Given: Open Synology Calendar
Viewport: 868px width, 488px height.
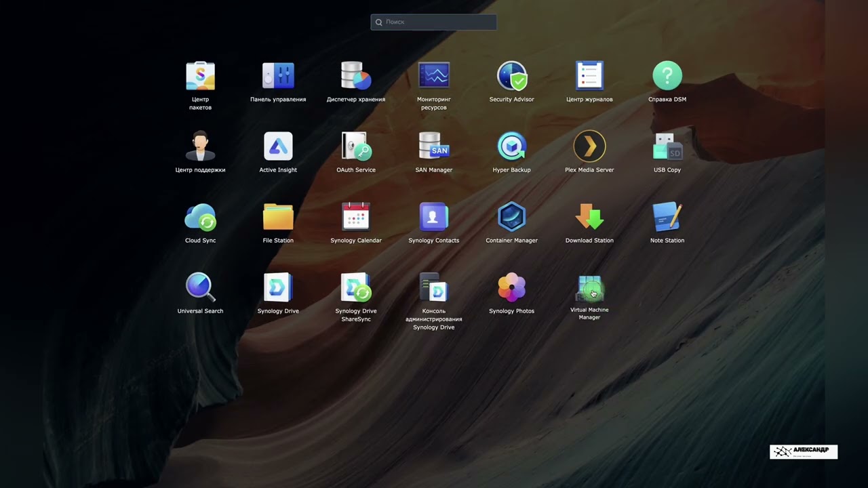Looking at the screenshot, I should point(356,217).
